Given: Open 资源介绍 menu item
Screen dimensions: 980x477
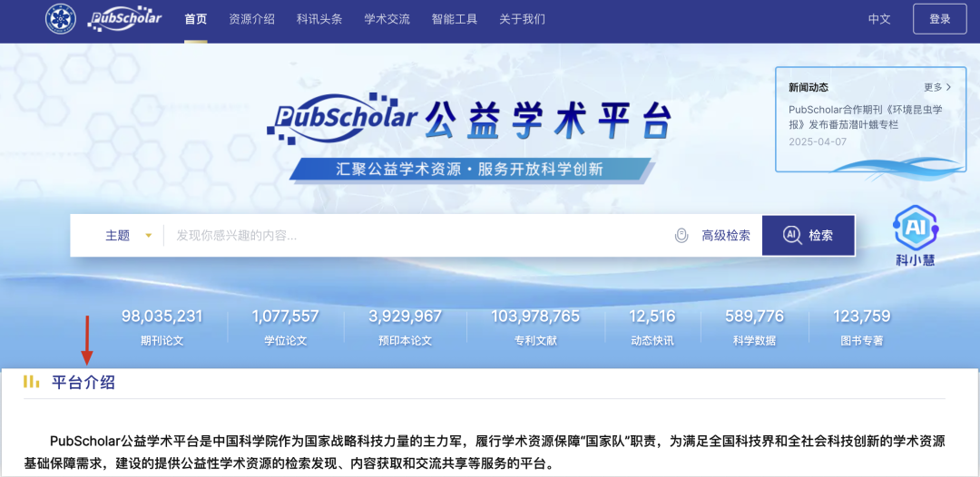Looking at the screenshot, I should [x=251, y=19].
